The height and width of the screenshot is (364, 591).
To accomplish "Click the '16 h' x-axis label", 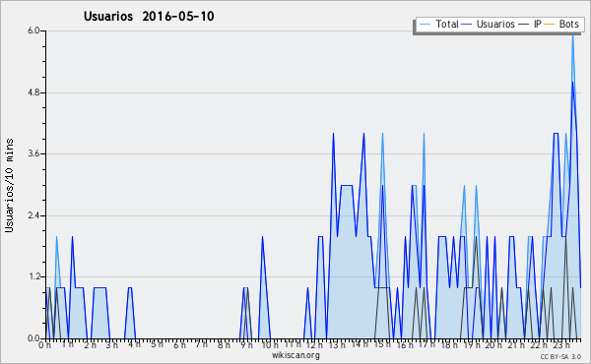I will [x=404, y=345].
